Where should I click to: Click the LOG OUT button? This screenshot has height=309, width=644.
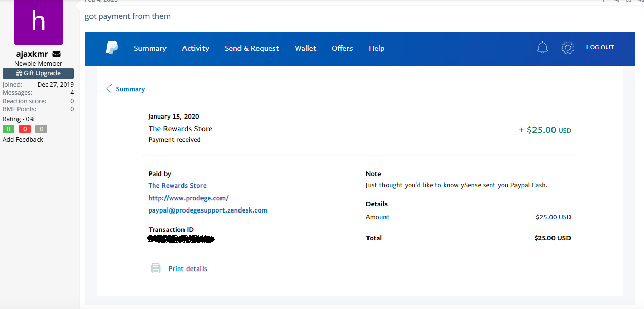pyautogui.click(x=600, y=47)
